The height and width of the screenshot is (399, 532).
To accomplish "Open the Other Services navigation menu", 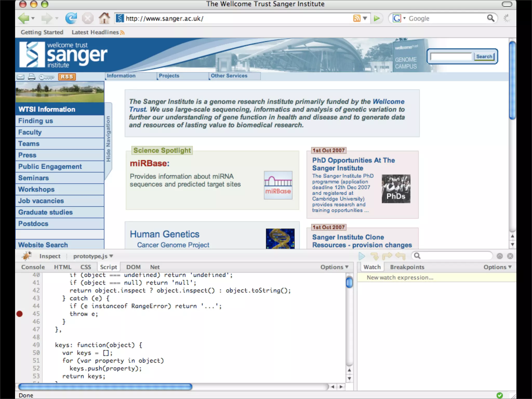I will point(235,76).
